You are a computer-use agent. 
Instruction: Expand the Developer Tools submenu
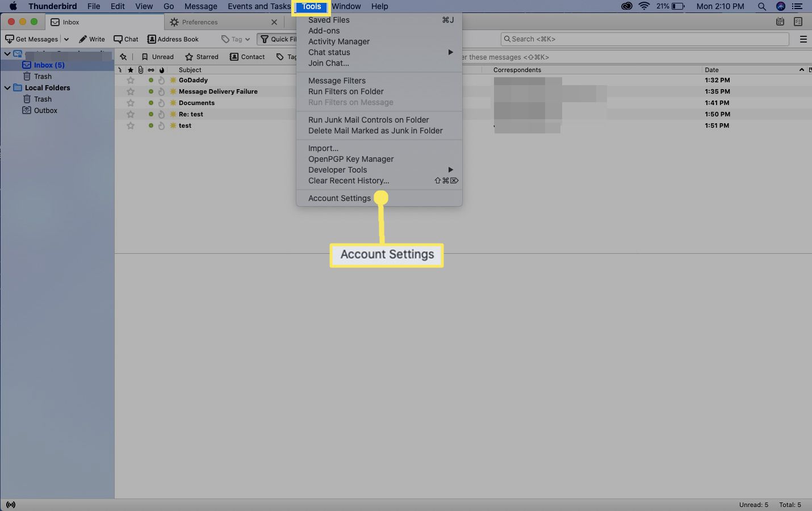tap(379, 170)
